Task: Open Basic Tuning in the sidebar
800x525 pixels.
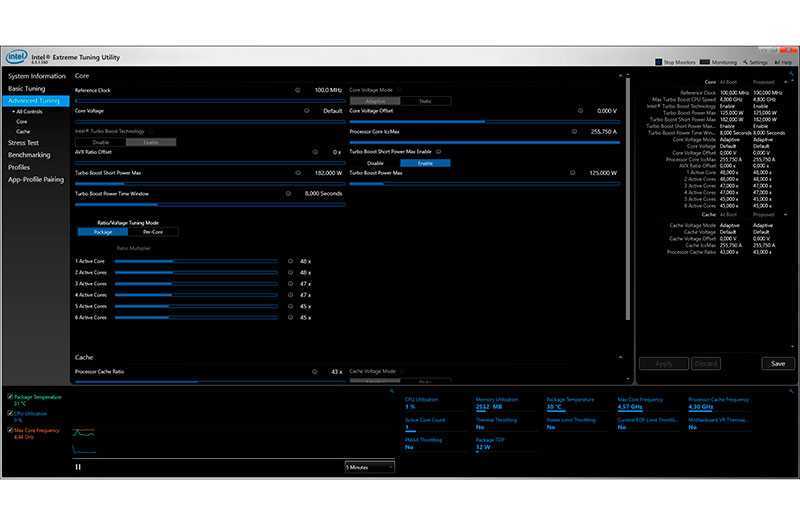Action: click(27, 88)
